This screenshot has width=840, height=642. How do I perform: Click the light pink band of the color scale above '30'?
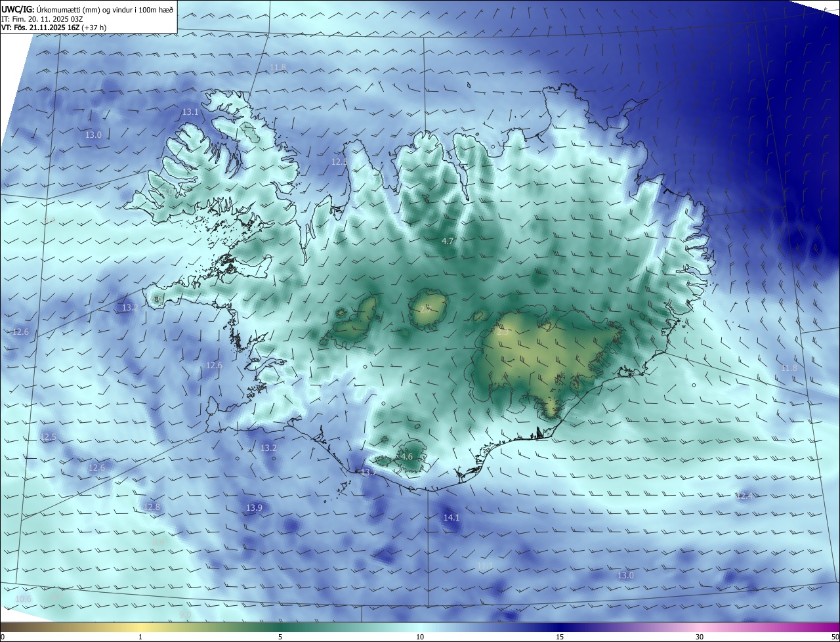700,628
